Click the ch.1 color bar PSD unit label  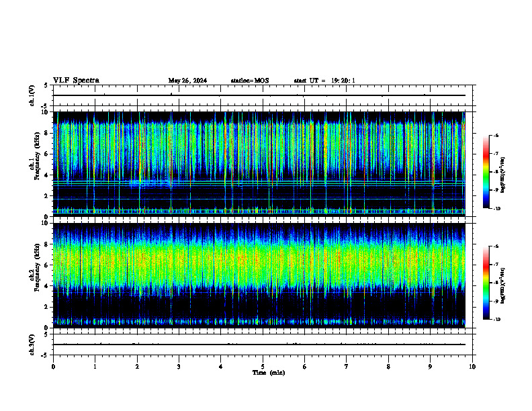tap(503, 175)
